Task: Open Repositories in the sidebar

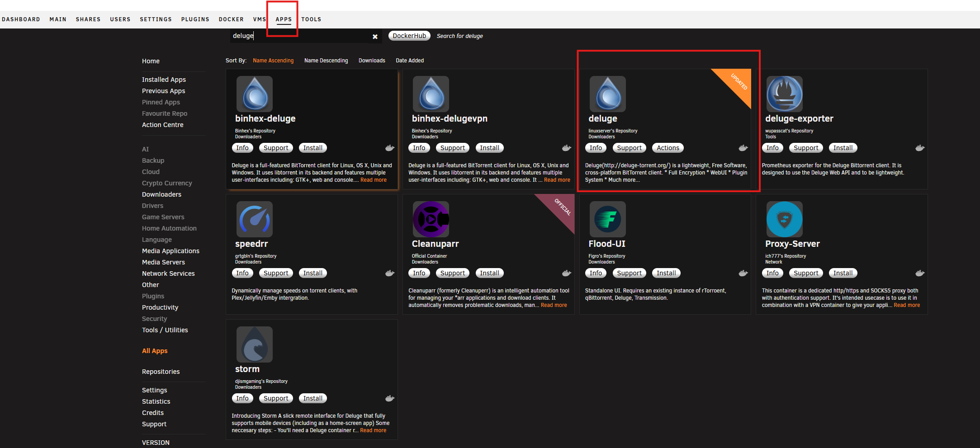Action: coord(161,372)
